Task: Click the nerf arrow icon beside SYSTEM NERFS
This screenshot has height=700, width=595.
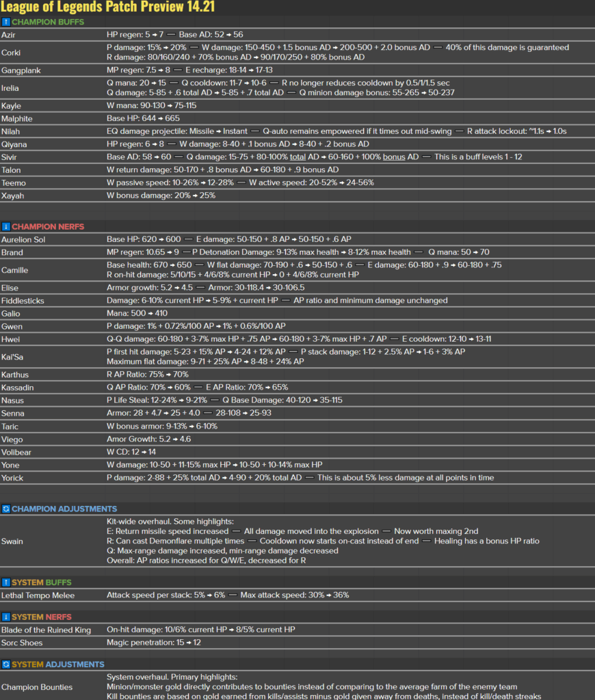Action: tap(8, 617)
